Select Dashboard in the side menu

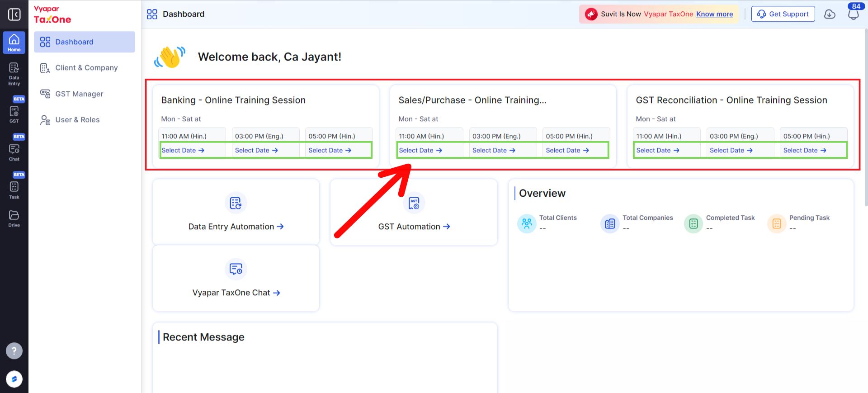click(x=85, y=42)
